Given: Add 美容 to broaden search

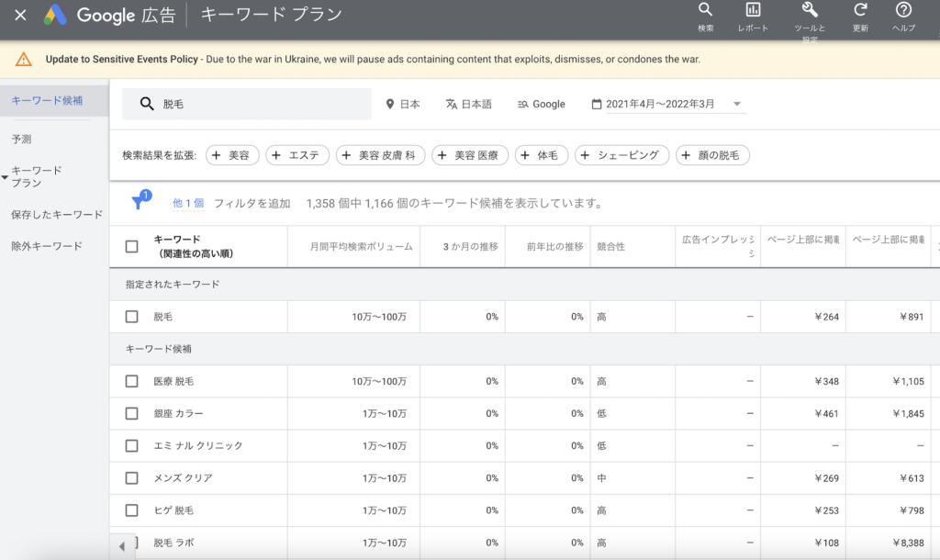Looking at the screenshot, I should click(x=232, y=155).
